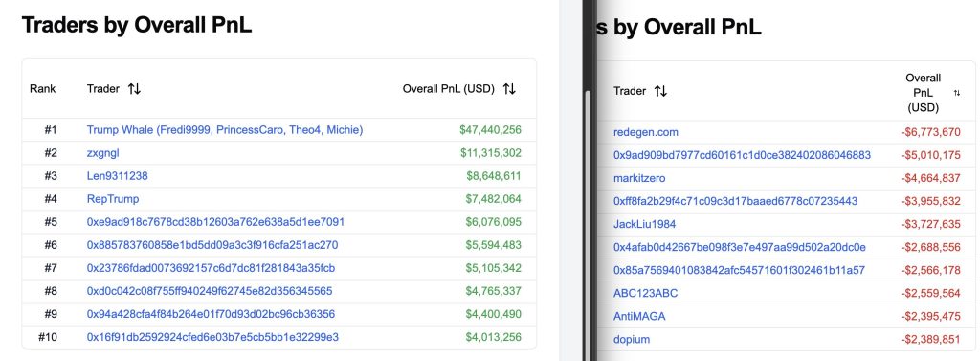The width and height of the screenshot is (980, 361).
Task: Open JackLiu1984 trader link
Action: pos(645,224)
